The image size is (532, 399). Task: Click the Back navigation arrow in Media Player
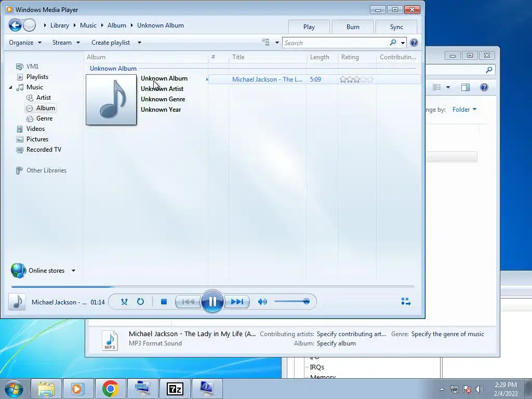coord(15,25)
